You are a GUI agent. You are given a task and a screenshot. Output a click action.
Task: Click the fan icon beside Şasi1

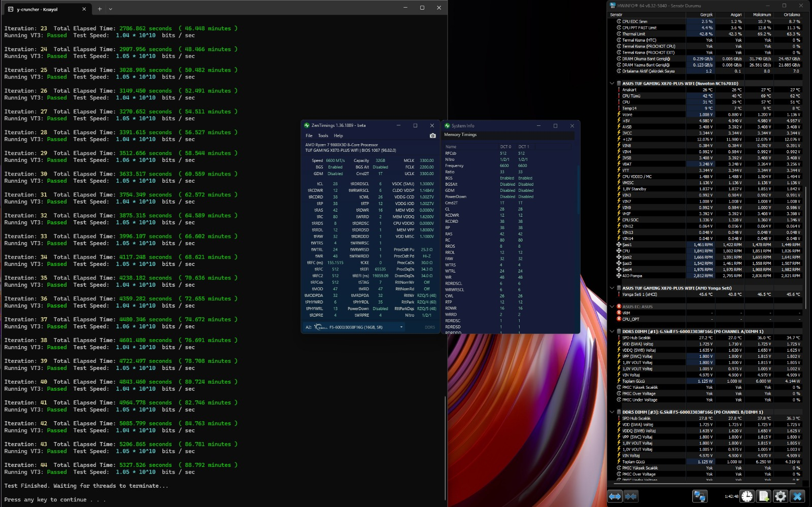tap(619, 245)
